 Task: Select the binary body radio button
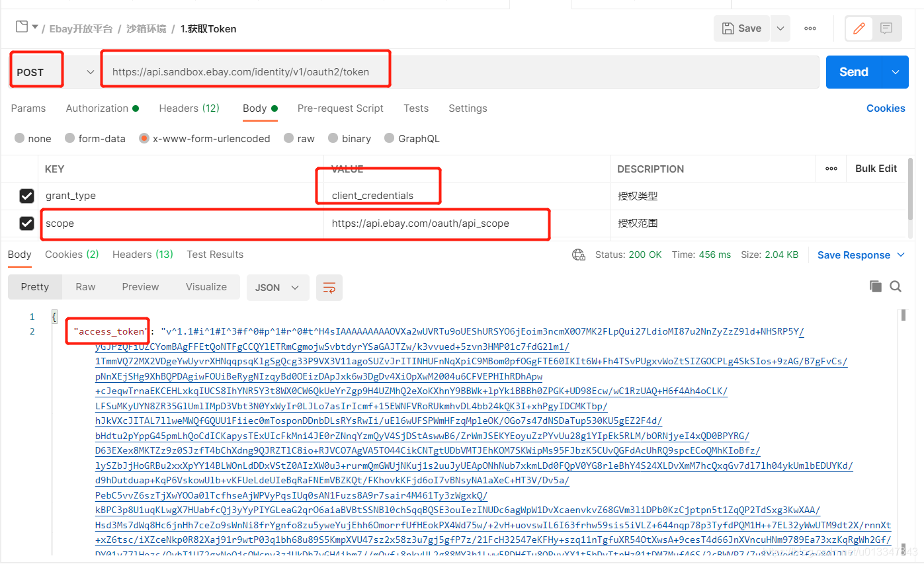tap(333, 138)
